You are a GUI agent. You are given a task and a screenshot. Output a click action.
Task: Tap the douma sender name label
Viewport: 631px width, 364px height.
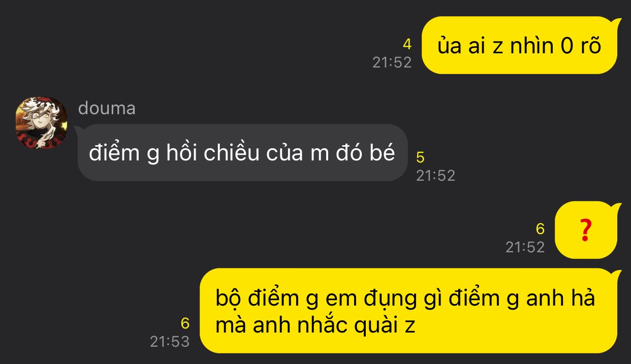(107, 108)
